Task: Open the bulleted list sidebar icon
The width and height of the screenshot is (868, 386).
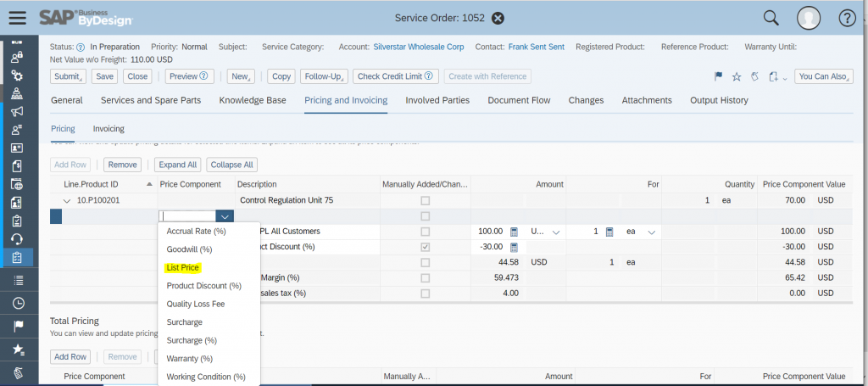Action: 19,280
